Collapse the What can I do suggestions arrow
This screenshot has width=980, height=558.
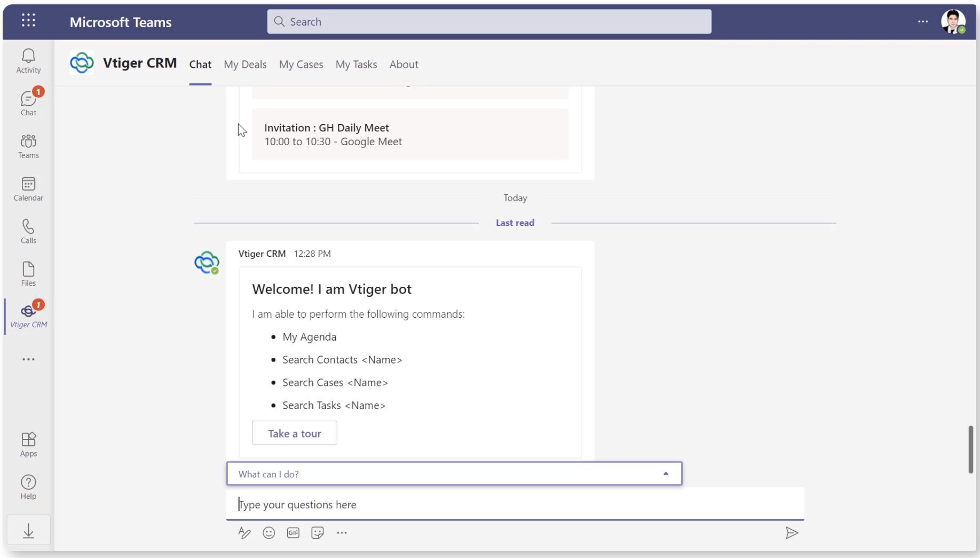(x=666, y=474)
